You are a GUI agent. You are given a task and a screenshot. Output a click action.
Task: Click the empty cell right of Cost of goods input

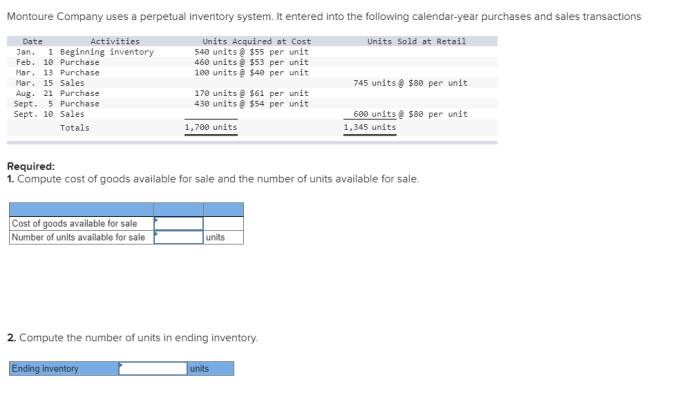224,224
